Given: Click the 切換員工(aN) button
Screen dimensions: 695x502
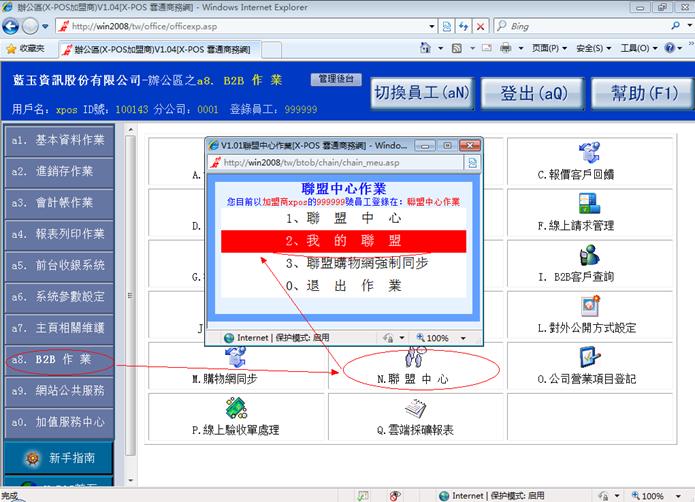Looking at the screenshot, I should (x=421, y=94).
